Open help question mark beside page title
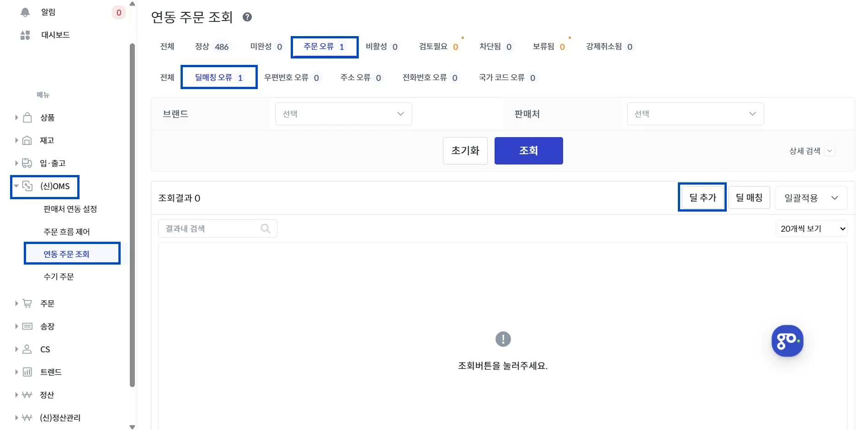Image resolution: width=868 pixels, height=430 pixels. 247,17
